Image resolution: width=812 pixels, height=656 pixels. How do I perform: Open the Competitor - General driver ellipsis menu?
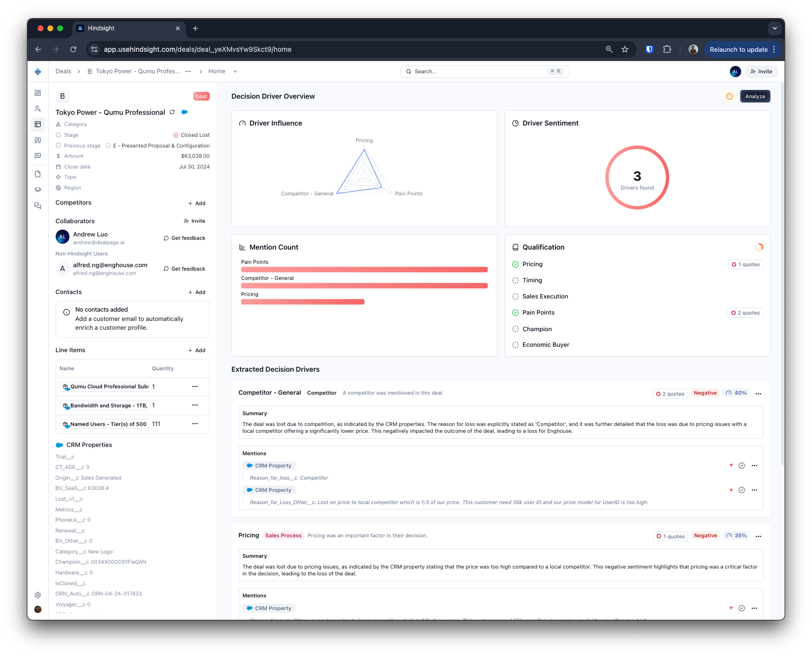[x=758, y=393]
